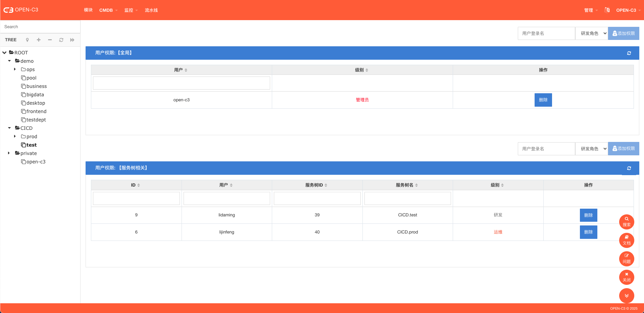Expand the private folder node
The height and width of the screenshot is (313, 644).
pyautogui.click(x=9, y=153)
